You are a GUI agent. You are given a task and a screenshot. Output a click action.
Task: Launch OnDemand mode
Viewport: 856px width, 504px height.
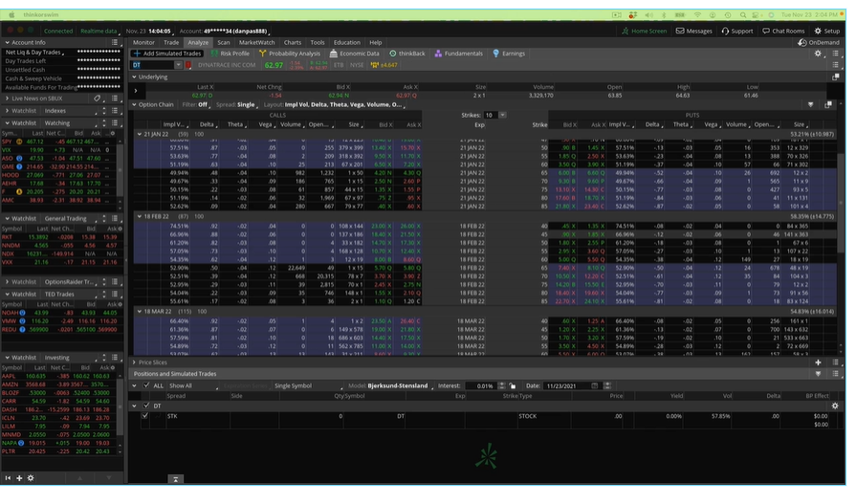click(819, 43)
